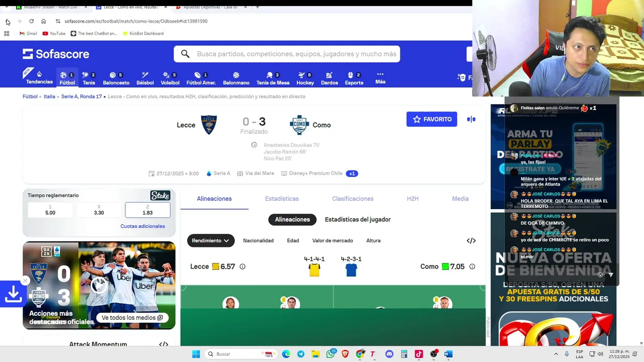Viewport: 644px width, 362px height.
Task: Select the Edad filter
Action: 293,241
